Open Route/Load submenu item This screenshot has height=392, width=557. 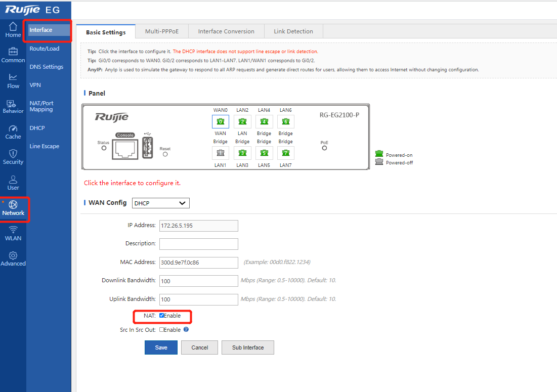[45, 49]
